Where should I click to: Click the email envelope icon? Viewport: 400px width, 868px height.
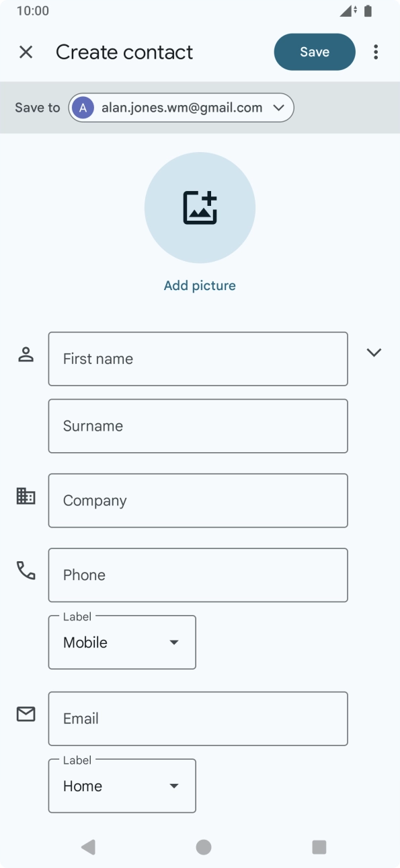coord(25,714)
